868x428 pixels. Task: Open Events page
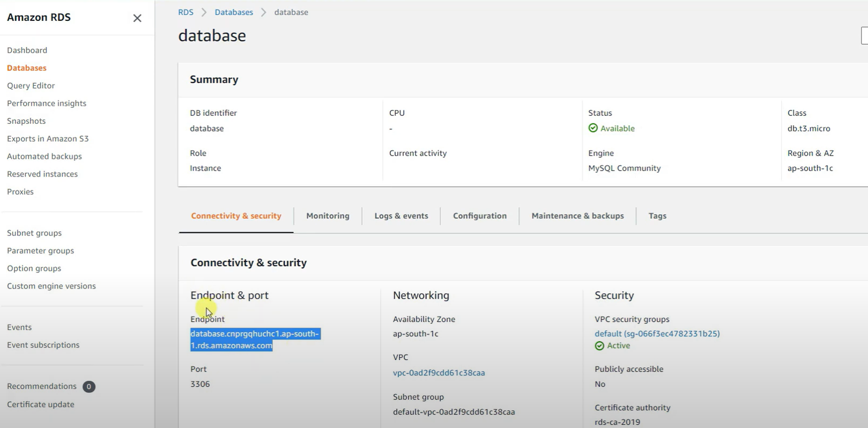(x=19, y=328)
